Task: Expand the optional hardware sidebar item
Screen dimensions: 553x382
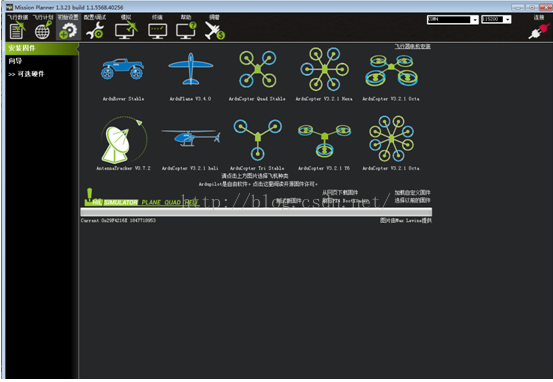Action: pos(26,74)
